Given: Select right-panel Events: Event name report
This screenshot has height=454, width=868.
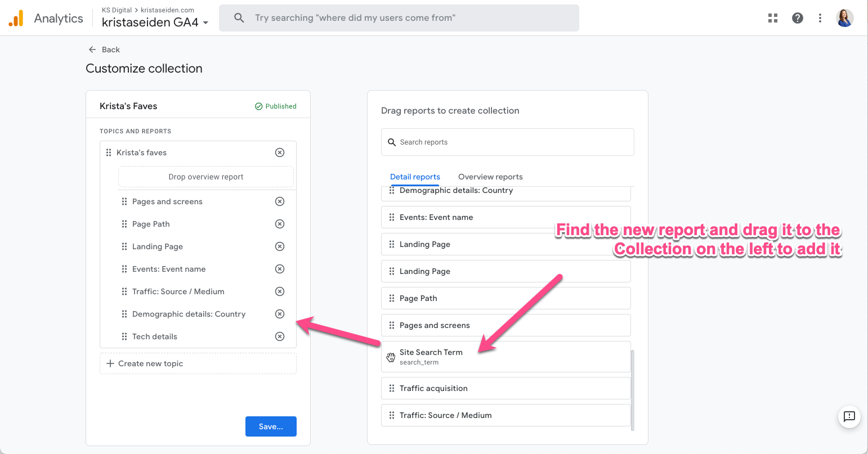Looking at the screenshot, I should pos(506,217).
